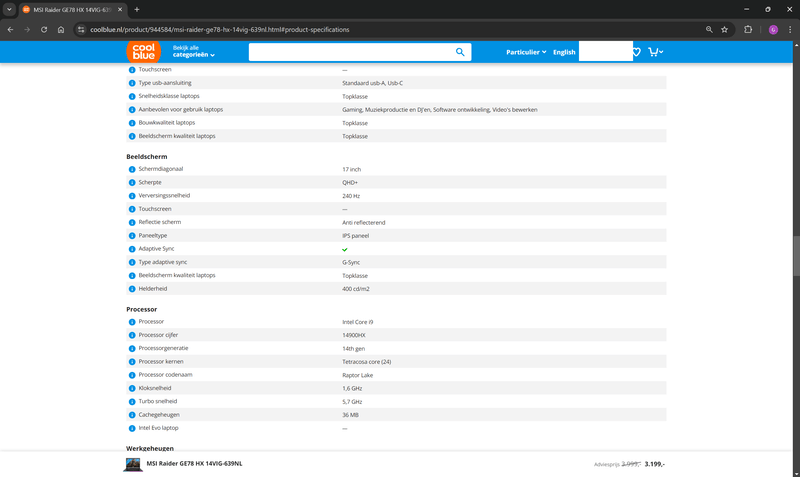Open tab search dropdown arrow
Image resolution: width=800 pixels, height=477 pixels.
[9, 9]
